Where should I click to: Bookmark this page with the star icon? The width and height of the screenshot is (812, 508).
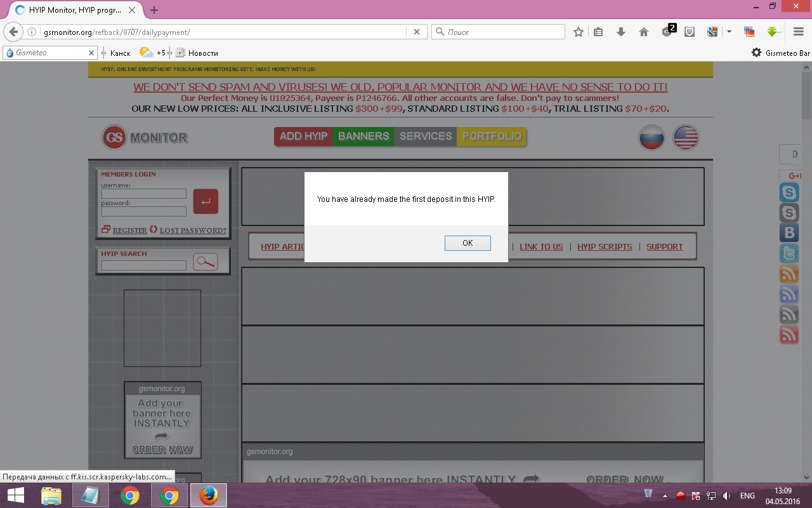(578, 32)
